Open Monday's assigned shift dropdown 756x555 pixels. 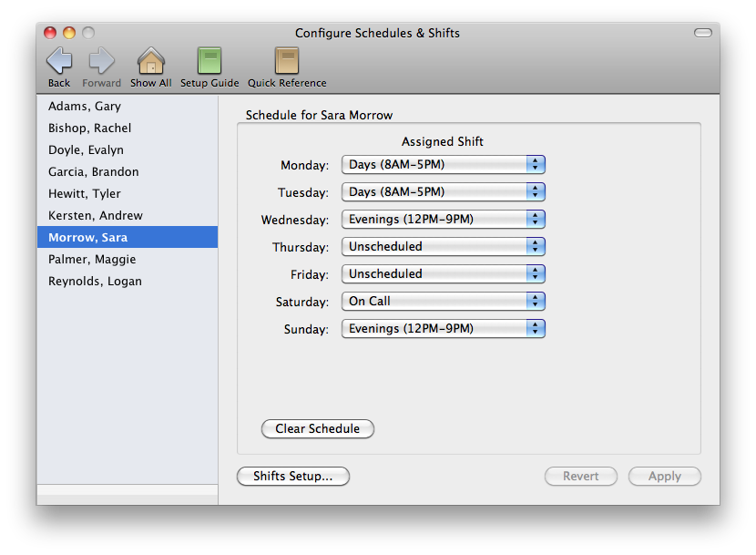[x=443, y=165]
